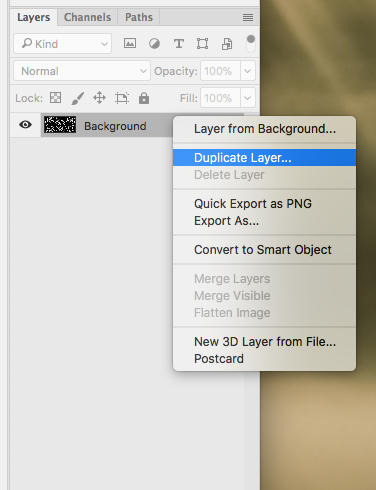The height and width of the screenshot is (490, 376).
Task: Filter for adjustment layers icon
Action: (x=154, y=44)
